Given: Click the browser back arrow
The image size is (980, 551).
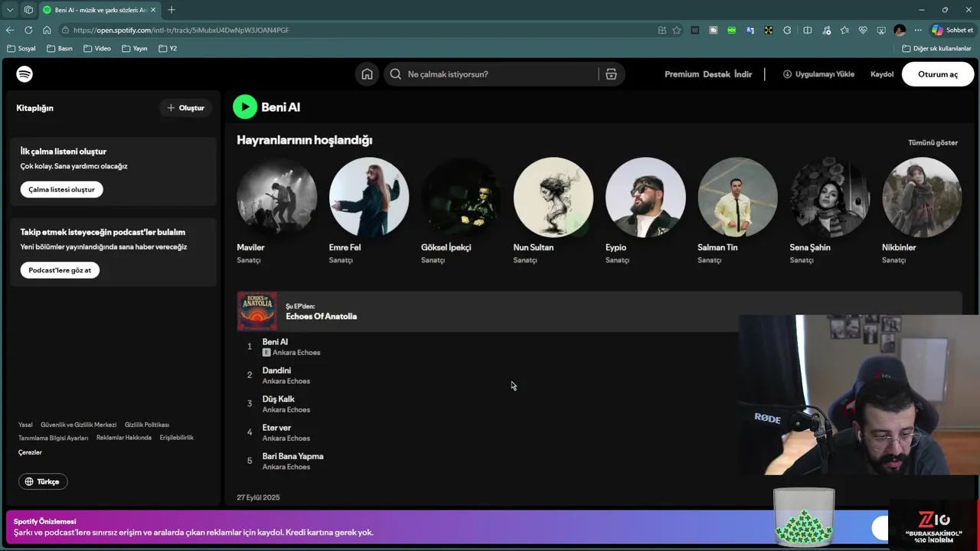Looking at the screenshot, I should 10,30.
